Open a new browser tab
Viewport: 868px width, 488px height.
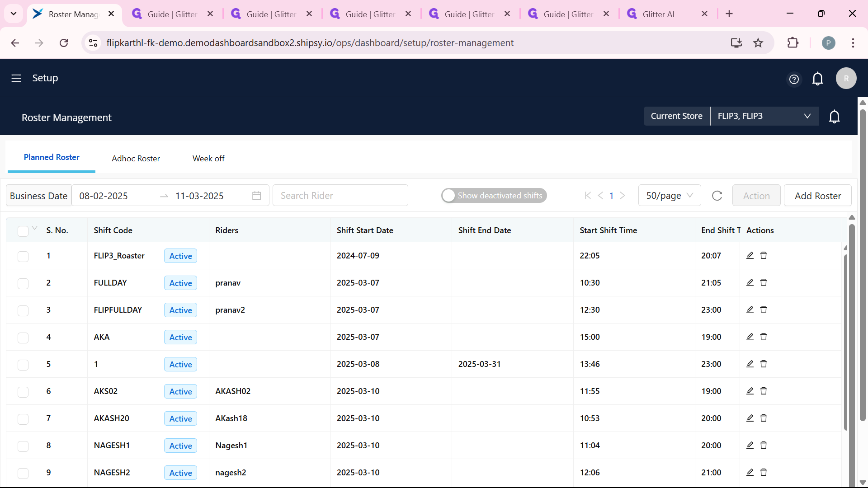tap(729, 14)
